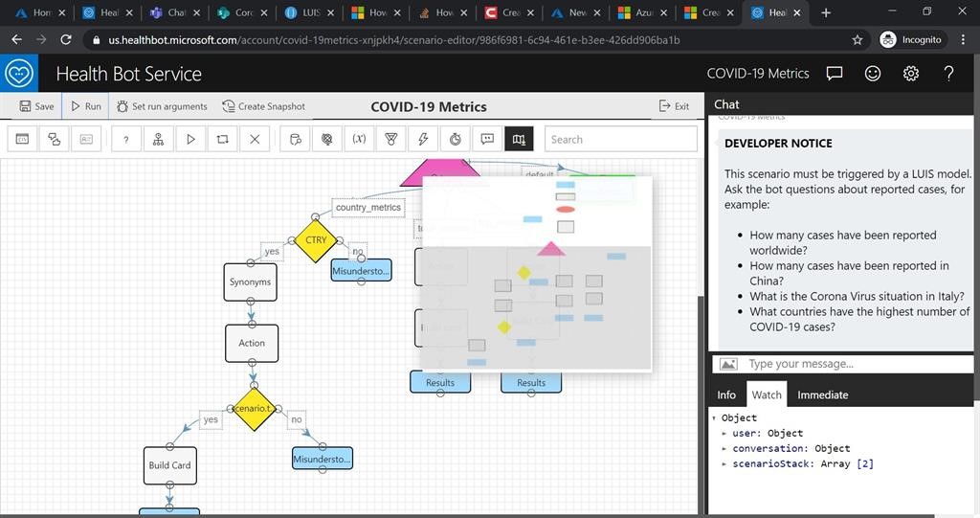This screenshot has height=518, width=980.
Task: Click the minimap overview panel
Action: click(537, 274)
